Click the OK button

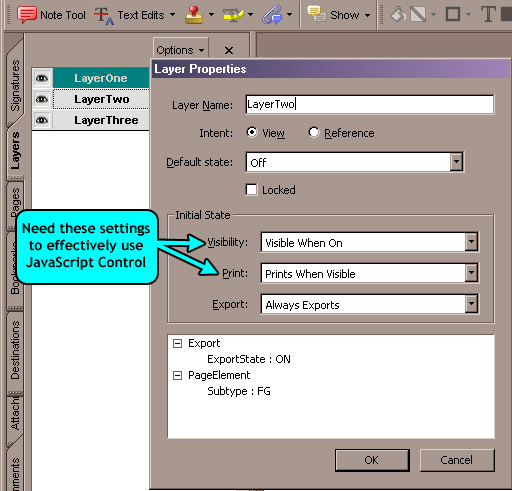pos(372,460)
